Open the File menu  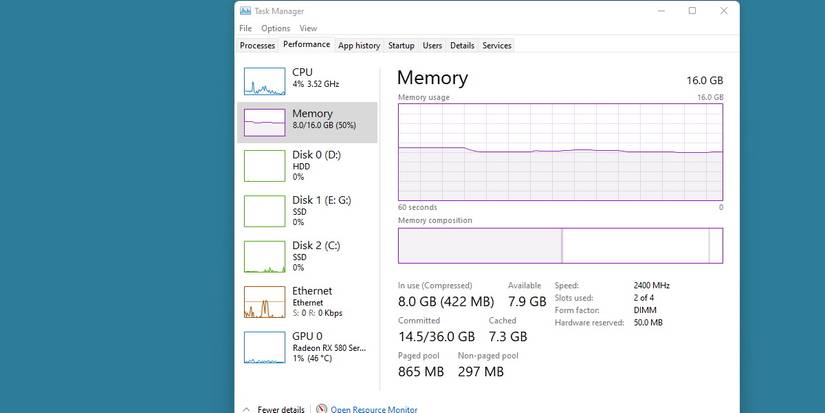[245, 28]
